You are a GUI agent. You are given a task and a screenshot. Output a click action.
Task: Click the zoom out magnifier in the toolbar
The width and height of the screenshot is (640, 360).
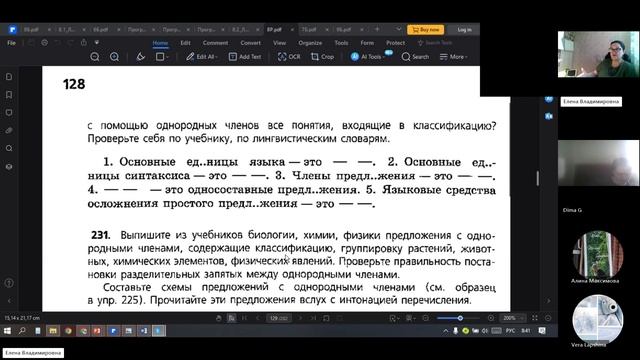[95, 57]
